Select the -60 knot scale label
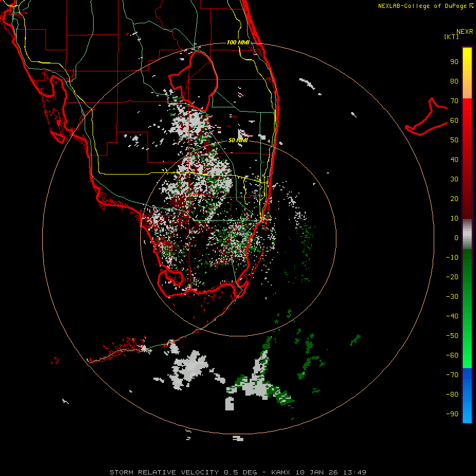This screenshot has width=476, height=476. coord(452,355)
